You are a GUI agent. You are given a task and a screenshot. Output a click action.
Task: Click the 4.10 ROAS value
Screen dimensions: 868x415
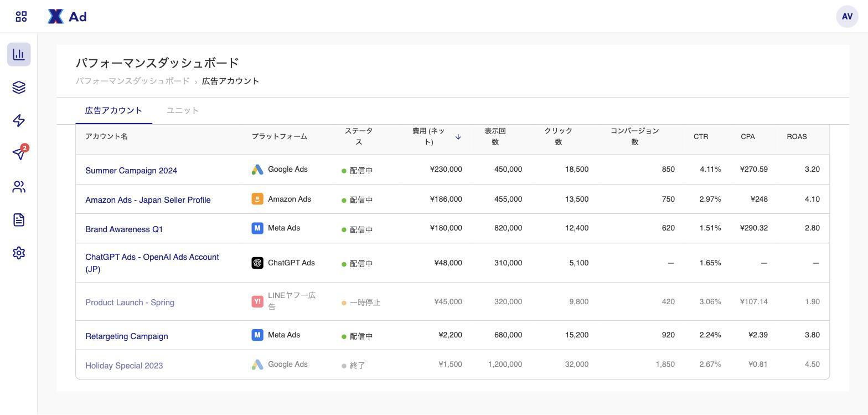[812, 199]
